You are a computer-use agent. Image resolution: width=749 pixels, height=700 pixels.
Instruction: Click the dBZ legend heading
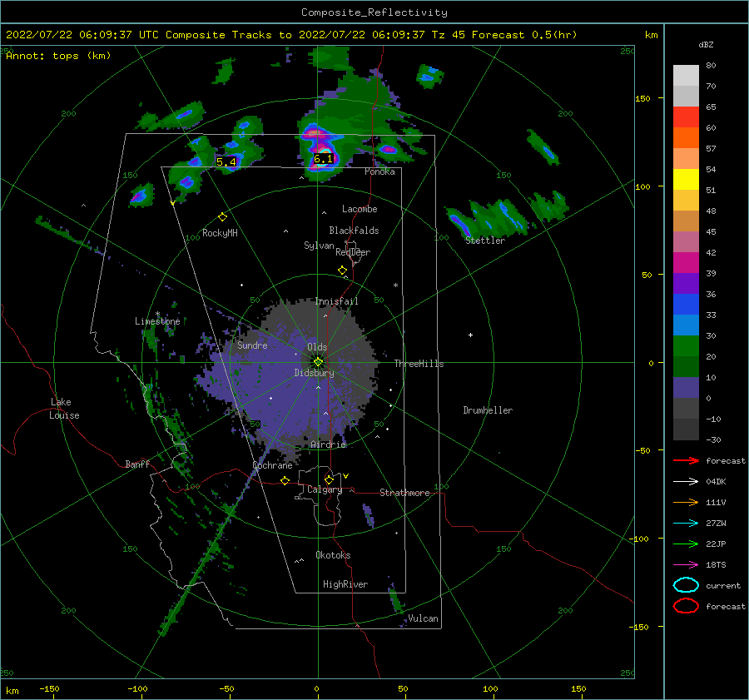[x=706, y=45]
